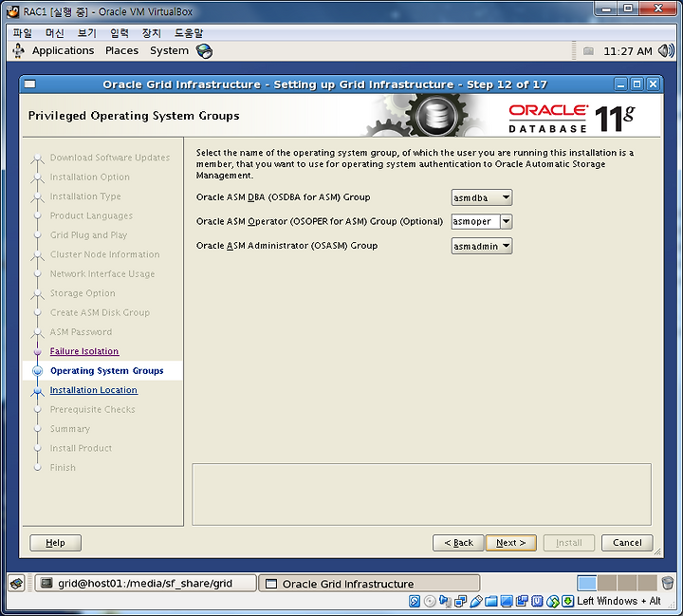The height and width of the screenshot is (616, 683).
Task: Click the ASM Password step text
Action: click(x=81, y=332)
